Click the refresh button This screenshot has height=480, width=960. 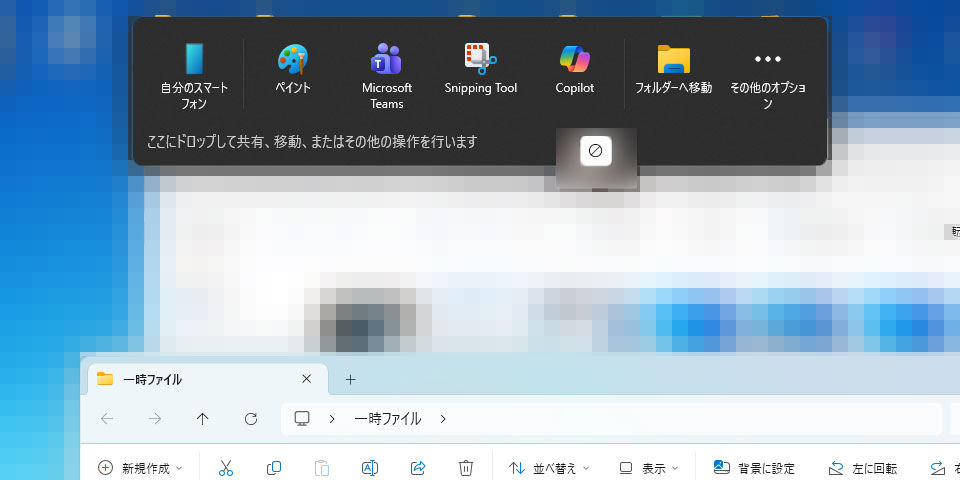pyautogui.click(x=251, y=419)
